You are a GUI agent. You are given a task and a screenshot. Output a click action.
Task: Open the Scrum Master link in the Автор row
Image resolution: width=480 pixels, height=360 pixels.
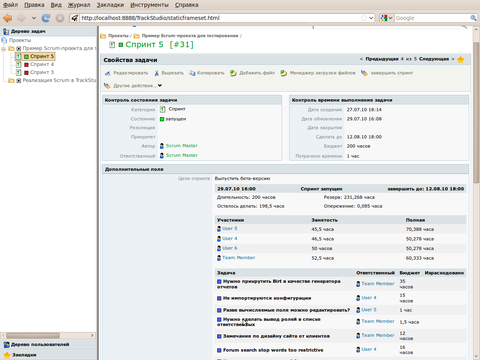coord(182,146)
